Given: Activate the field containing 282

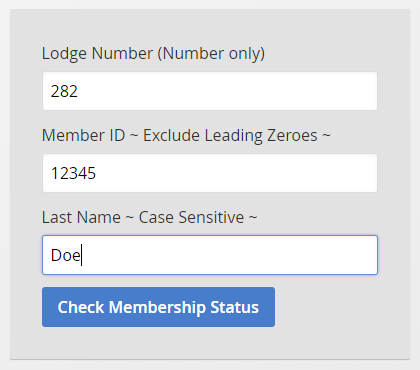Looking at the screenshot, I should (x=210, y=91).
